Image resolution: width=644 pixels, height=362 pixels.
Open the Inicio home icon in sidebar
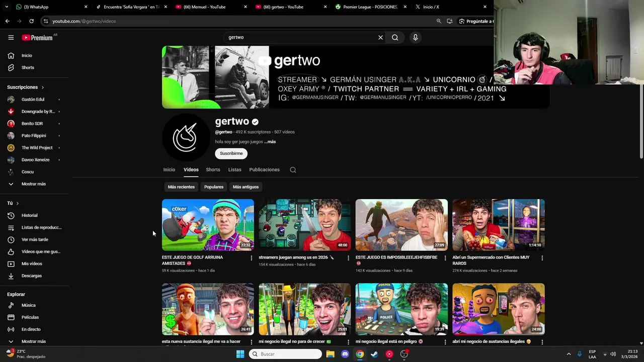click(x=11, y=55)
